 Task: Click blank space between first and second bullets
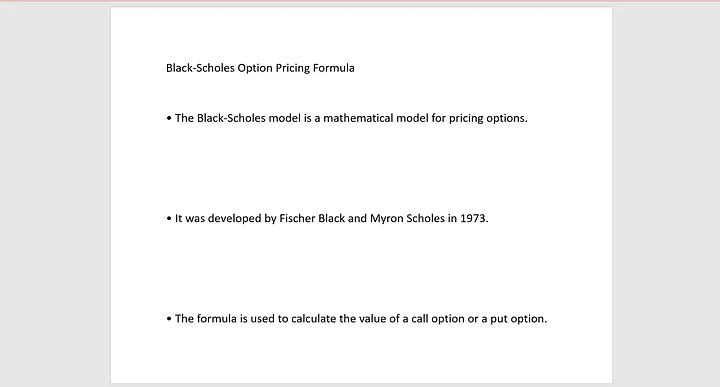pos(361,168)
